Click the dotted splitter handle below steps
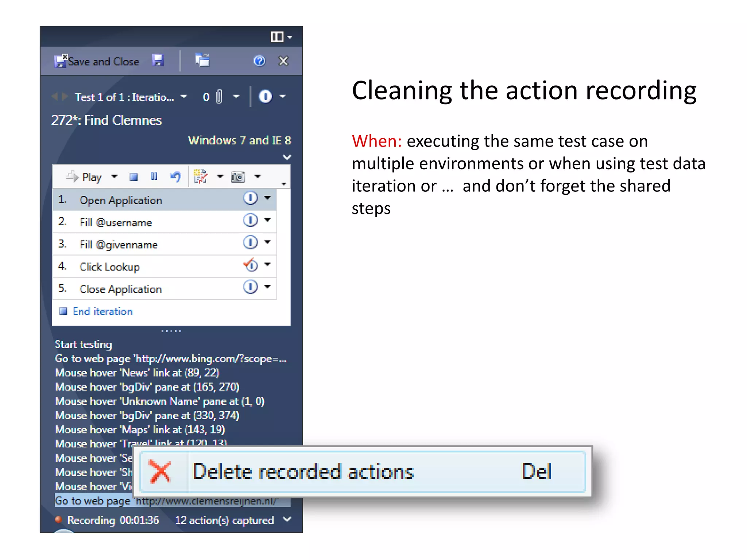The height and width of the screenshot is (560, 747). [x=171, y=331]
